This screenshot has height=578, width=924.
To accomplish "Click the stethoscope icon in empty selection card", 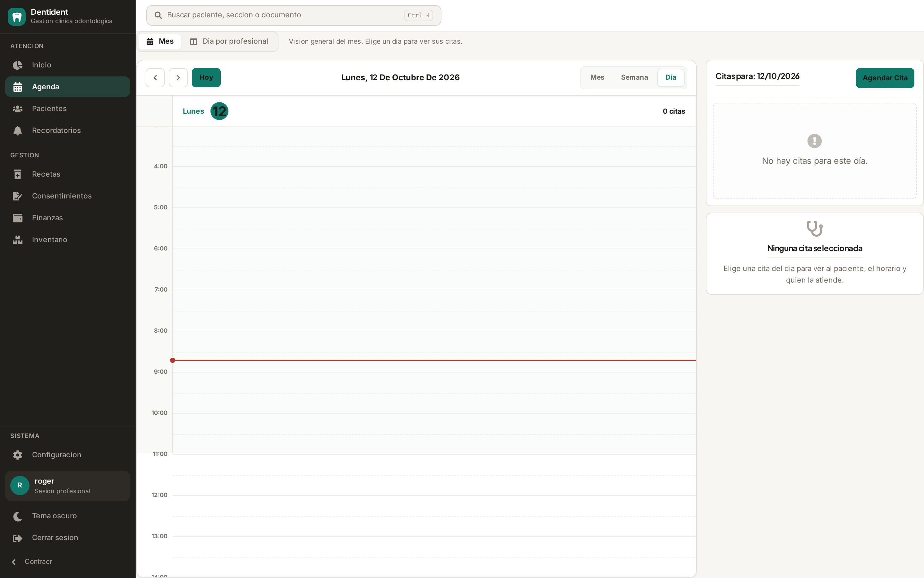I will tap(814, 229).
